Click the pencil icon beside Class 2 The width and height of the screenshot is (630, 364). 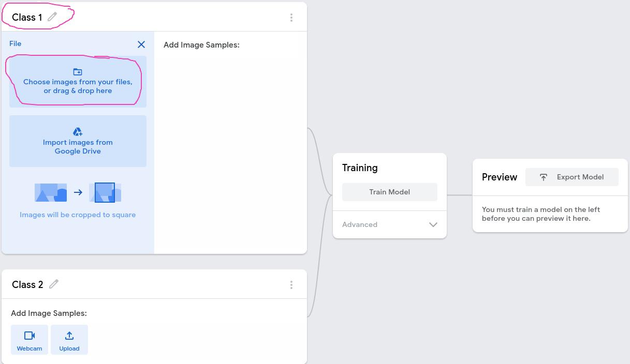(54, 284)
